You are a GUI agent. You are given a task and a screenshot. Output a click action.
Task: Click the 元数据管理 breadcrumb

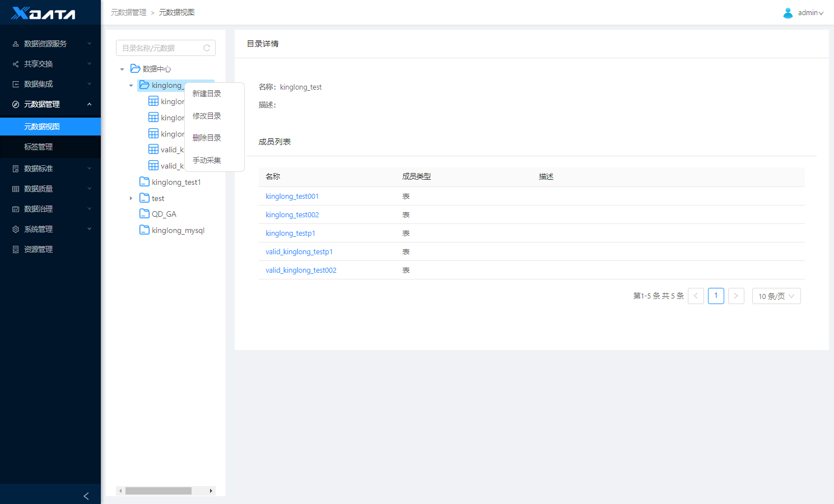tap(128, 12)
